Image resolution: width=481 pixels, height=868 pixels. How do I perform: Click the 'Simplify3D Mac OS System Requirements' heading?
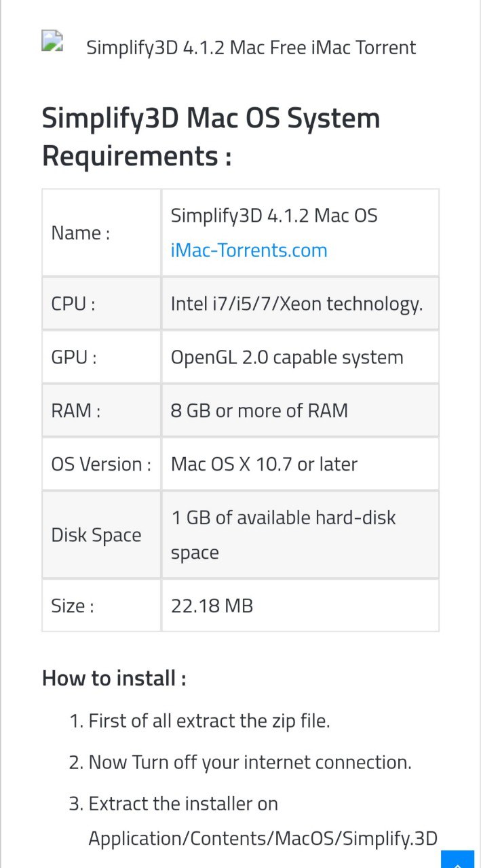point(211,137)
